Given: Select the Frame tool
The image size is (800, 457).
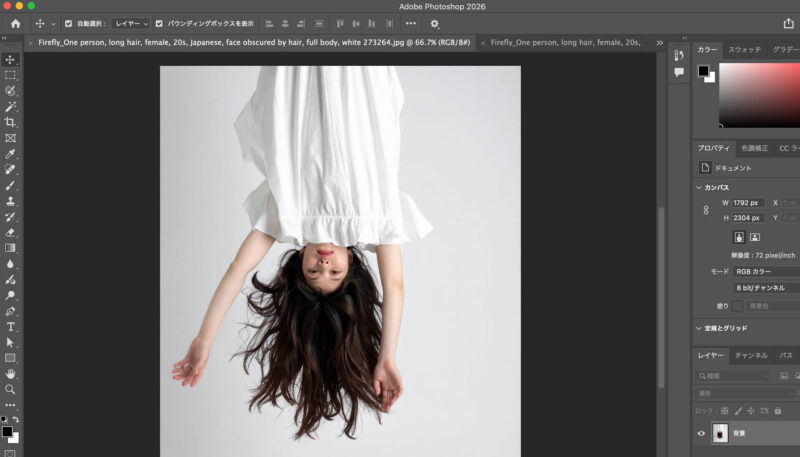Looking at the screenshot, I should coord(10,138).
